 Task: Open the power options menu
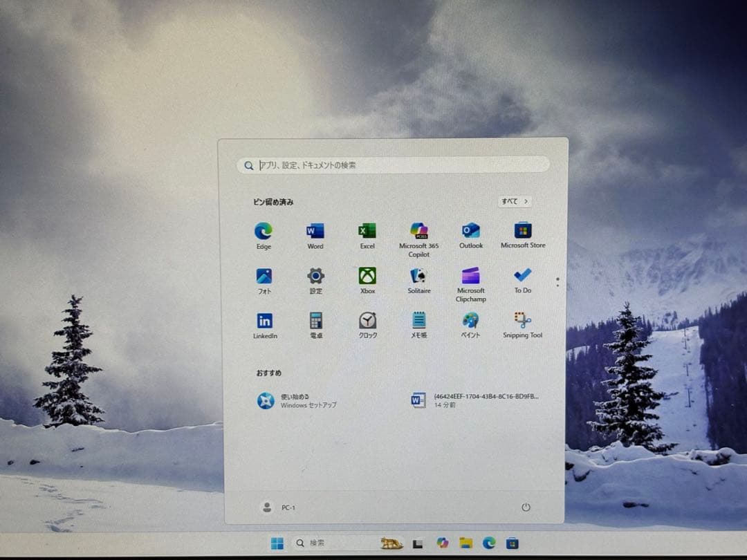click(x=525, y=507)
